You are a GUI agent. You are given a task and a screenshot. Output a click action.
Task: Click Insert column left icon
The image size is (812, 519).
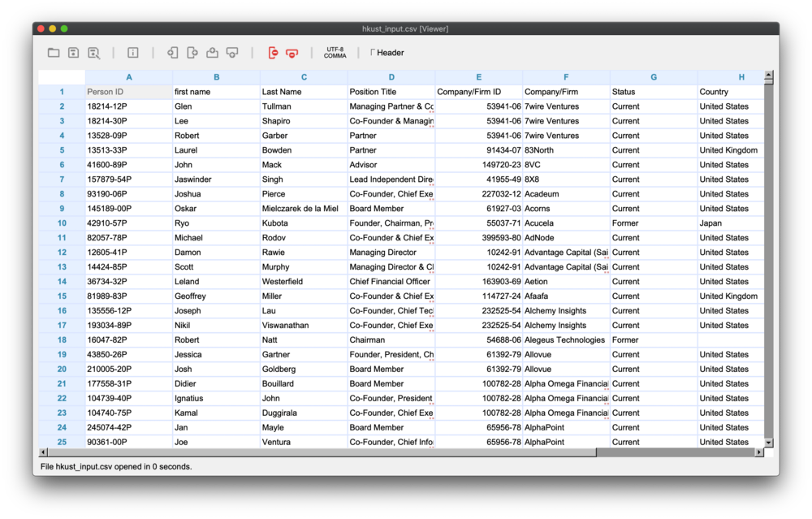coord(172,53)
